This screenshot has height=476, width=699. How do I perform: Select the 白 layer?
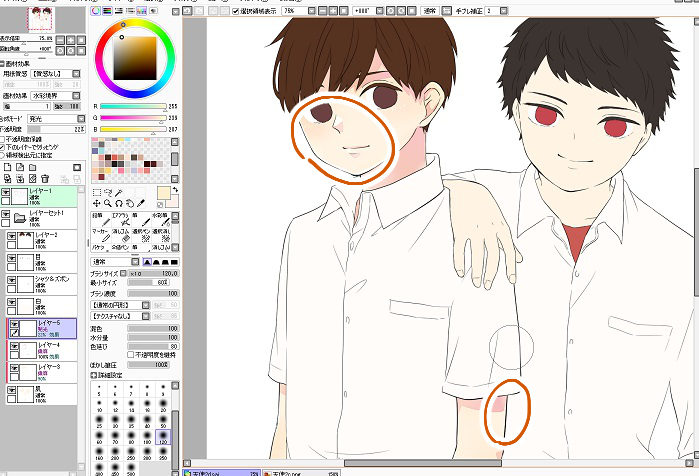[41, 307]
